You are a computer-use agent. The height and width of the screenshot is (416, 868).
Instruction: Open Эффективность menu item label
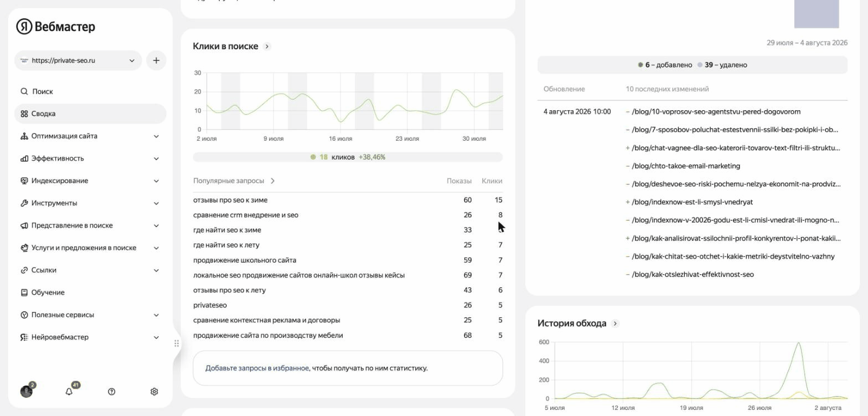pos(58,158)
